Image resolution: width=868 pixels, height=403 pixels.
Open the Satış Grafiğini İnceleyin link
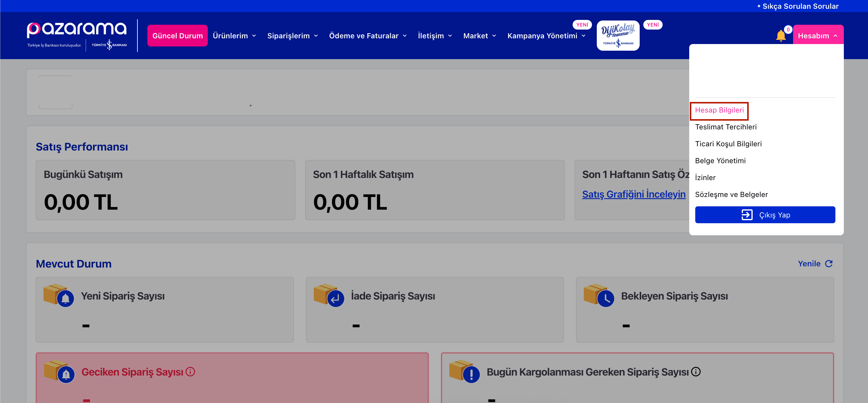(633, 194)
